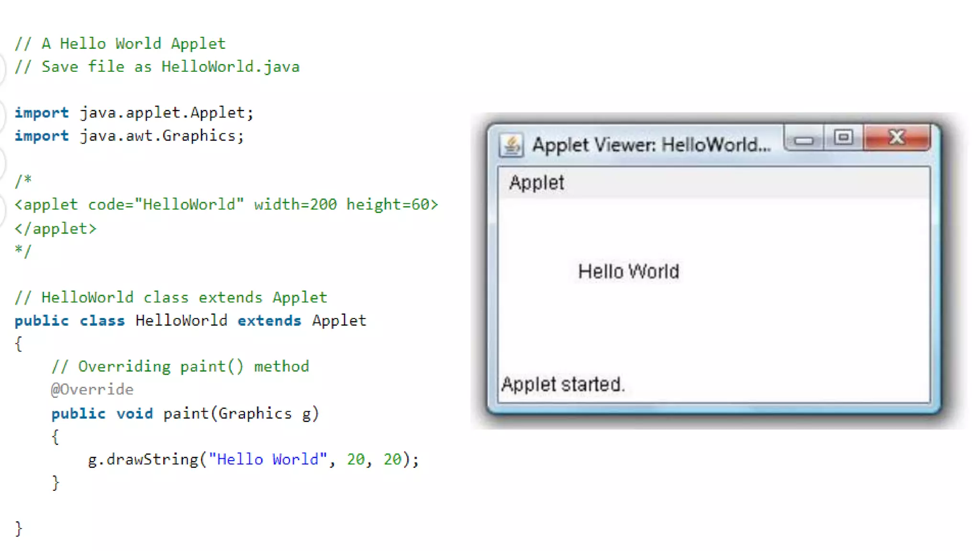The width and height of the screenshot is (980, 551).
Task: Click the @Override annotation
Action: (x=92, y=389)
